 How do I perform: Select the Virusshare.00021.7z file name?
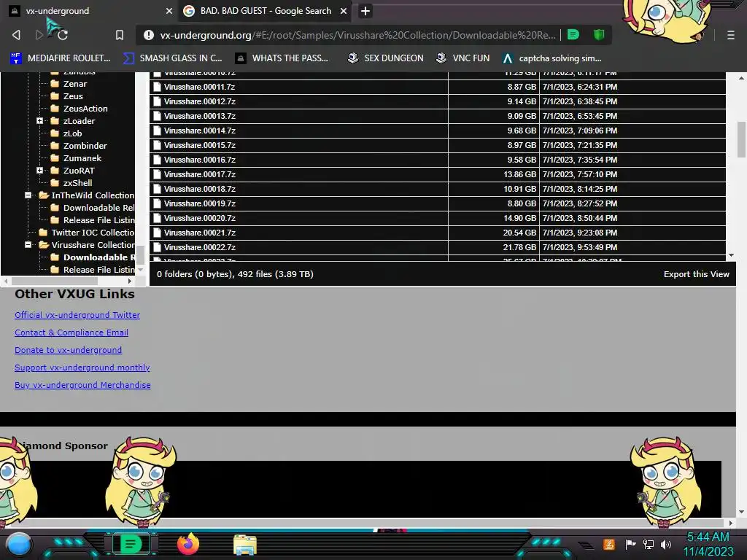click(200, 233)
